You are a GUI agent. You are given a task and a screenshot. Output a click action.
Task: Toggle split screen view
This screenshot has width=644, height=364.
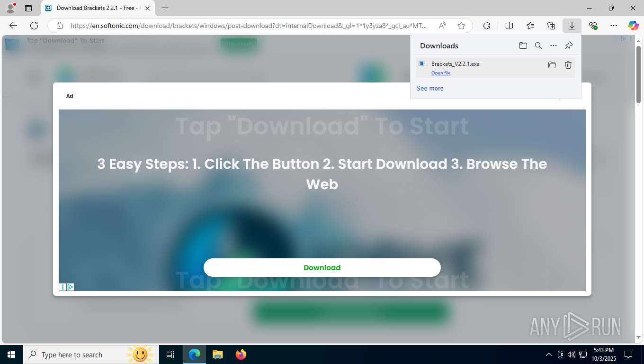[510, 26]
